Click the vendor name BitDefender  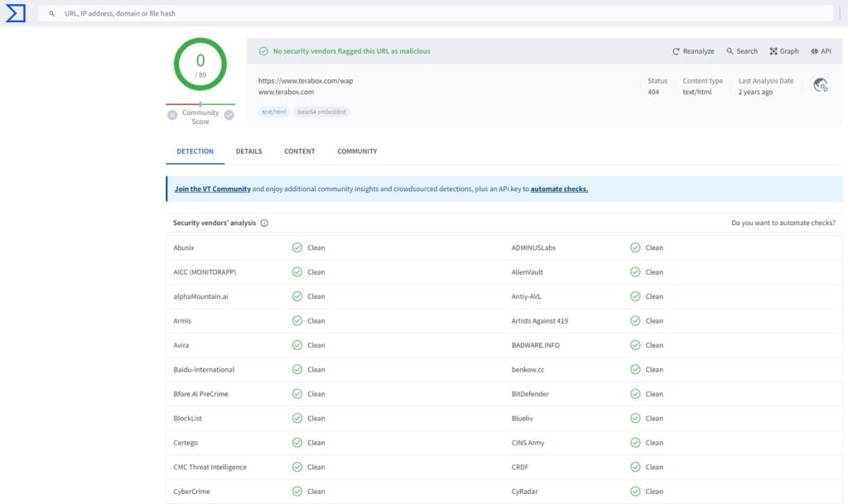[x=530, y=394]
